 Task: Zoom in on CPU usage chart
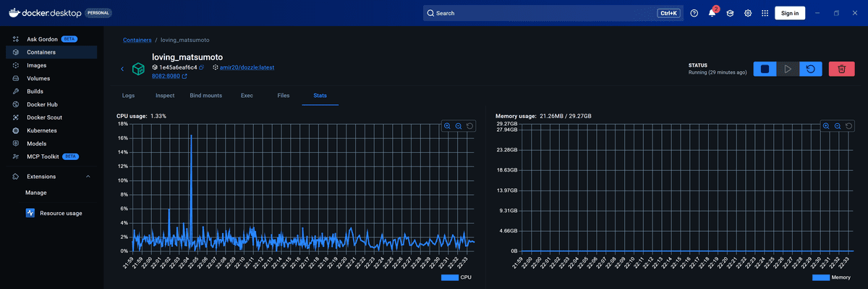point(448,126)
